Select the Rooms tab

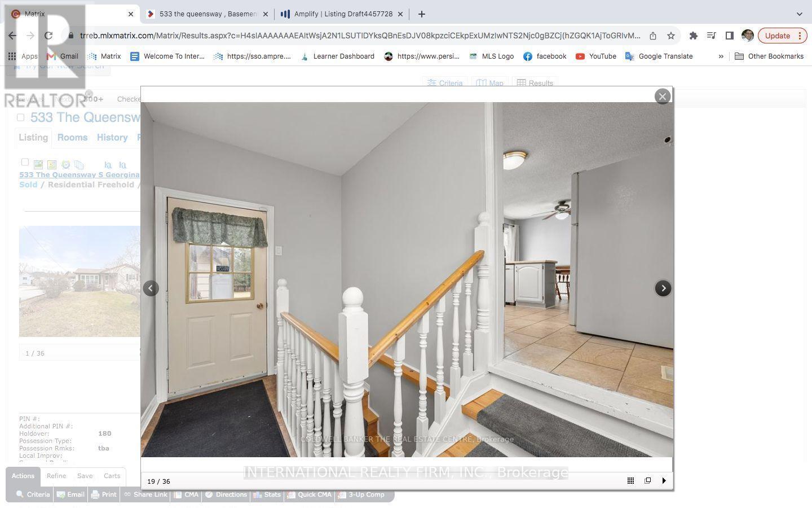[x=72, y=137]
